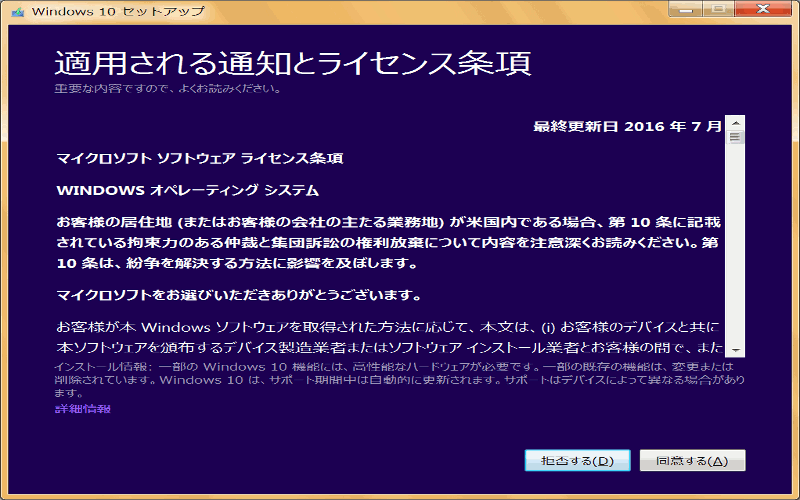The width and height of the screenshot is (800, 500).
Task: Click the 拒否する(D) decline button
Action: [x=578, y=461]
